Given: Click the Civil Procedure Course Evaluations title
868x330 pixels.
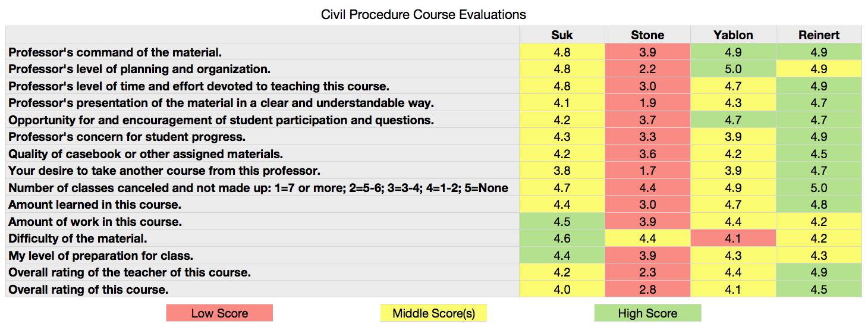Looking at the screenshot, I should click(423, 14).
